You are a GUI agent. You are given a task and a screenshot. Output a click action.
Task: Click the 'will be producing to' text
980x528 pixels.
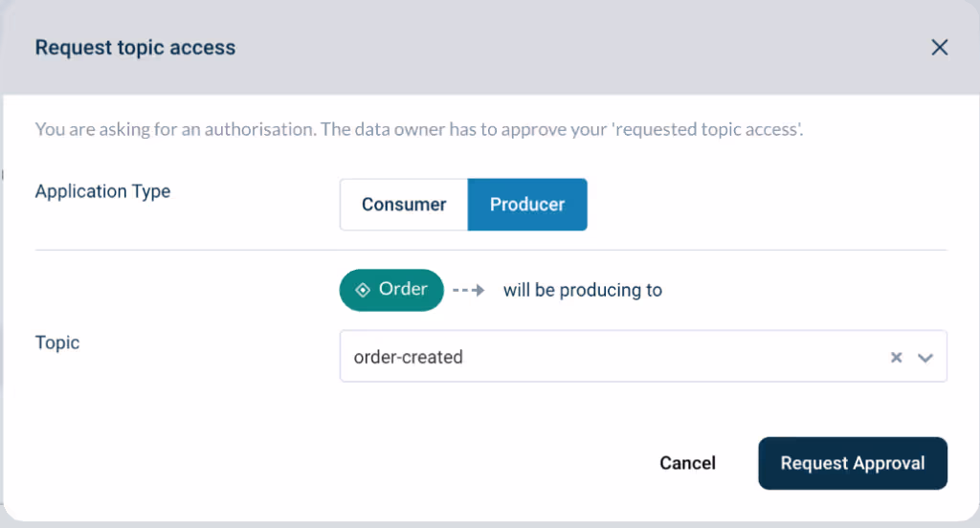click(x=583, y=290)
